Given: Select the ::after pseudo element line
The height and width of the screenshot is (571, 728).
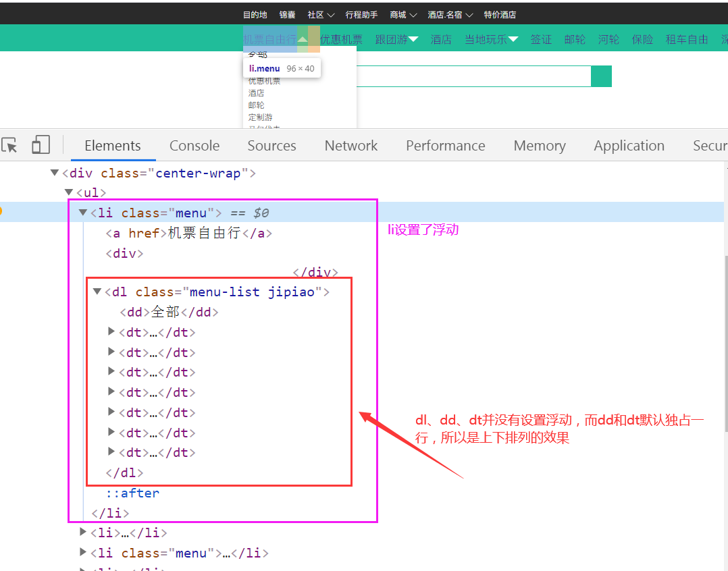Looking at the screenshot, I should tap(133, 493).
